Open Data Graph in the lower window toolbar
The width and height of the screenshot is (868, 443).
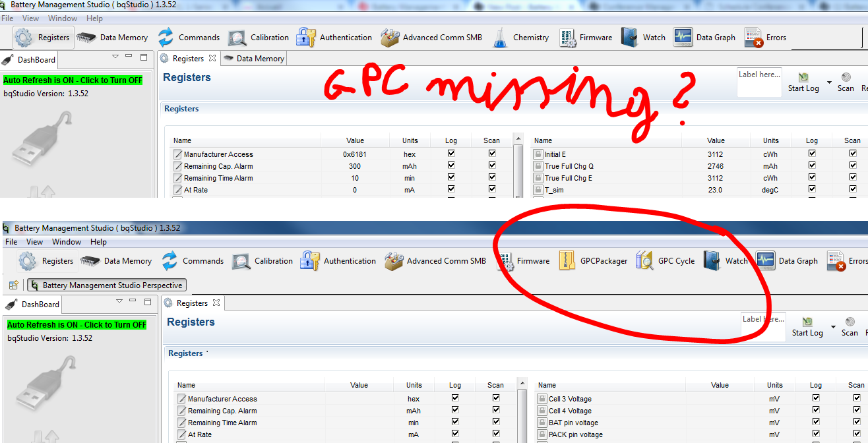(787, 261)
